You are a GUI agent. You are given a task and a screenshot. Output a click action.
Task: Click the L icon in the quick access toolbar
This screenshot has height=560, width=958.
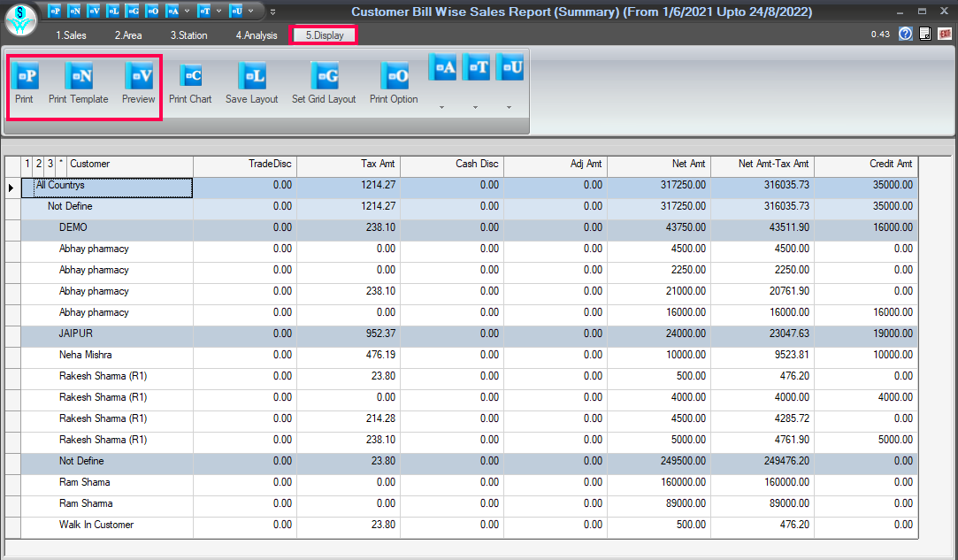(113, 11)
